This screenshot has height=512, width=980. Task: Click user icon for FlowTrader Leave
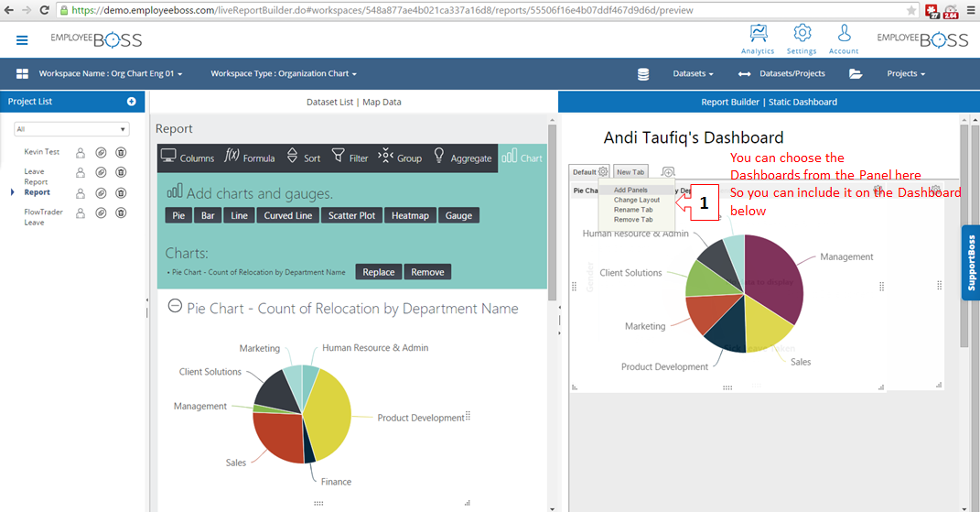(x=80, y=213)
